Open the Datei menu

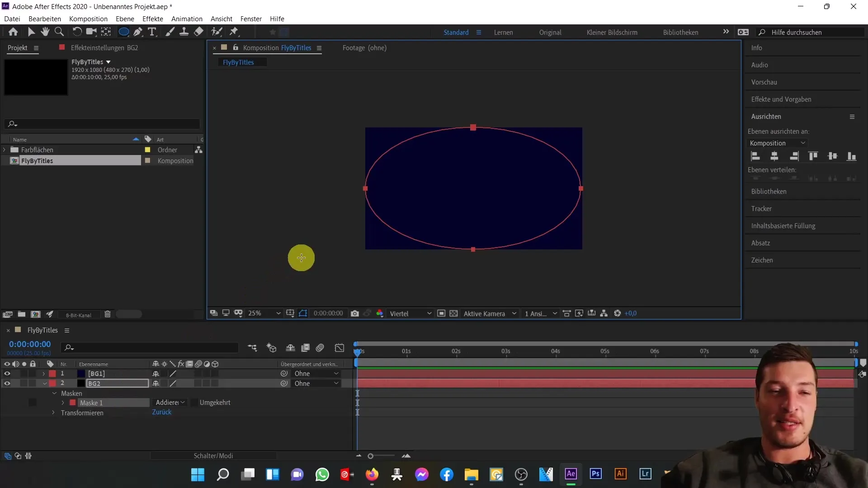tap(12, 19)
